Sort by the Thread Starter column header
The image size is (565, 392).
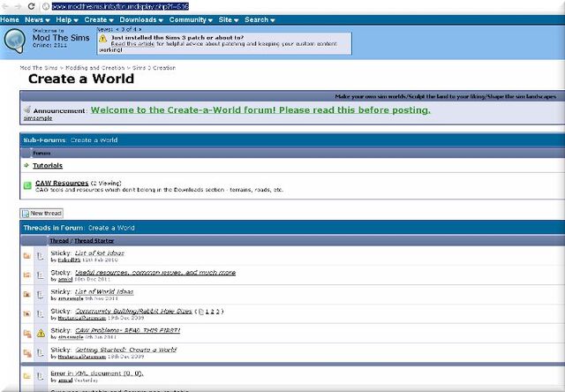(94, 241)
